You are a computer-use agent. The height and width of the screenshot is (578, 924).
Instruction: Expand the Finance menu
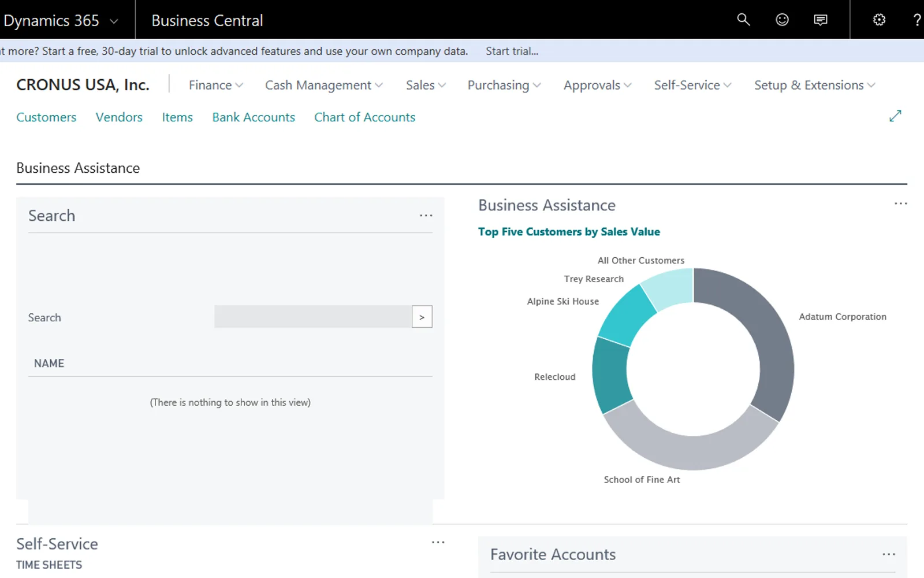216,85
